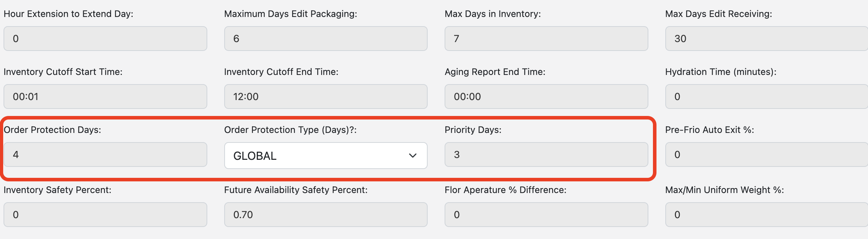The height and width of the screenshot is (239, 868).
Task: Select the Priority Days input
Action: pyautogui.click(x=546, y=155)
